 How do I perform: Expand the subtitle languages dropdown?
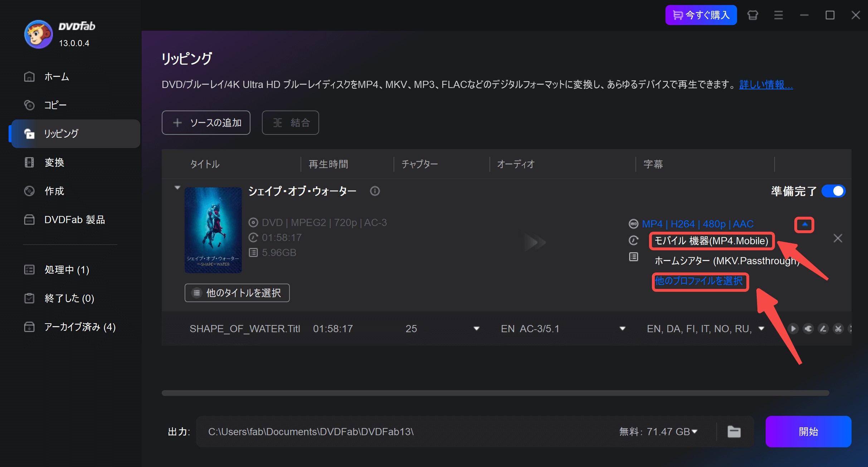(x=761, y=329)
